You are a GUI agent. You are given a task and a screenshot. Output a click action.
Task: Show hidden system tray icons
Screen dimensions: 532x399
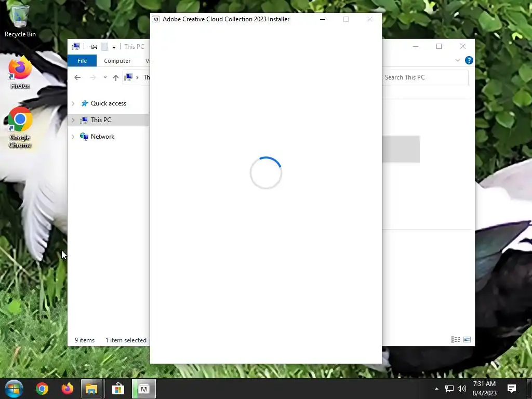436,389
